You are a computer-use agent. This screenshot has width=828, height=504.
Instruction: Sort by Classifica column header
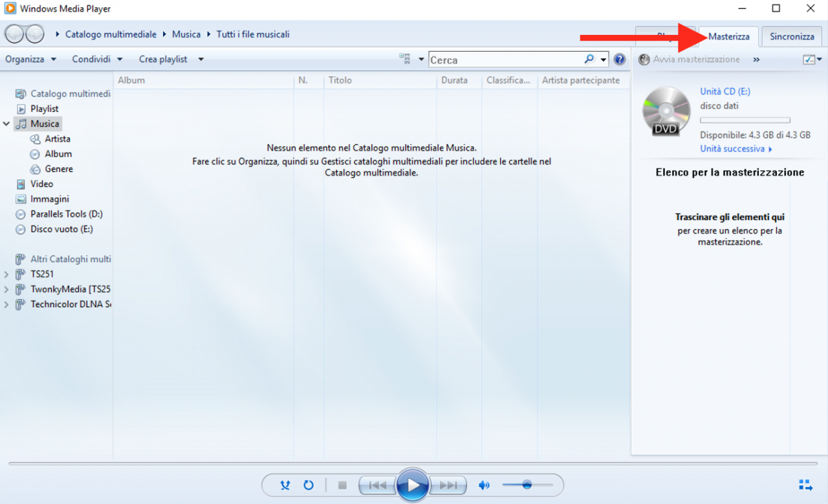[x=510, y=80]
